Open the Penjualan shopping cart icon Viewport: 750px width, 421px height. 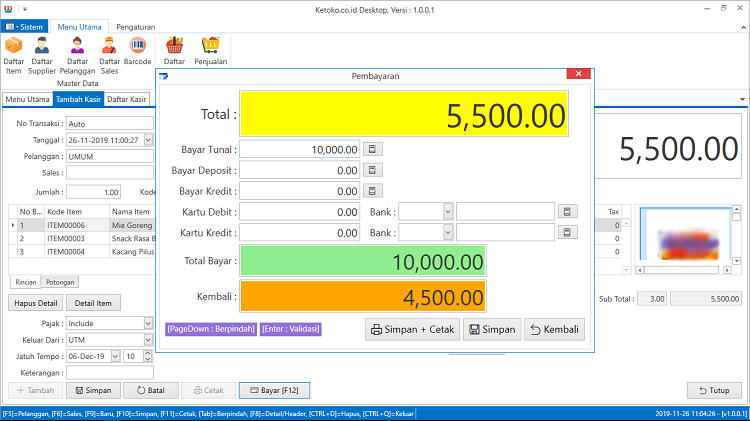tap(210, 51)
